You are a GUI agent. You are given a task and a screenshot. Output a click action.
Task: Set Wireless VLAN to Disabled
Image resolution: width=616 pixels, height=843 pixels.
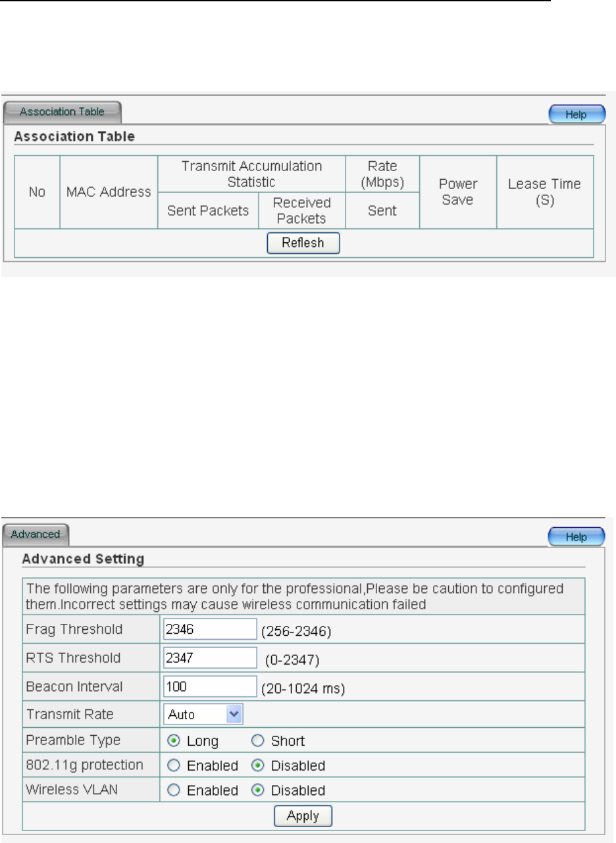(x=257, y=790)
